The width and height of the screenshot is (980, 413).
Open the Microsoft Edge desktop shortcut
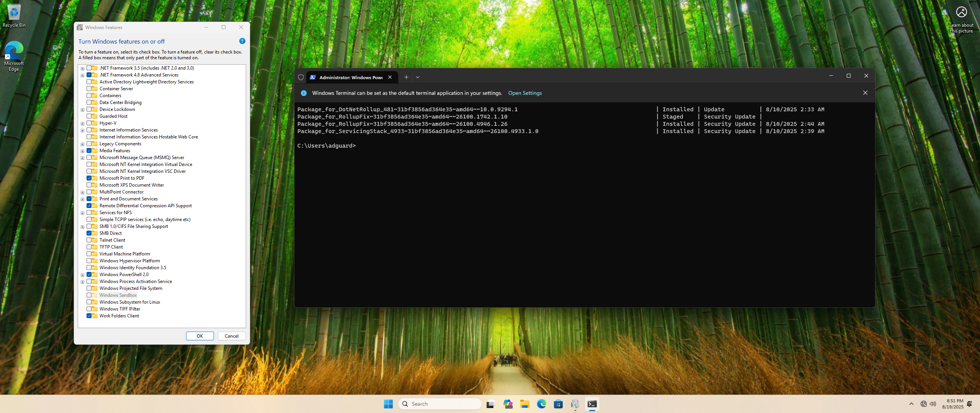click(x=14, y=56)
